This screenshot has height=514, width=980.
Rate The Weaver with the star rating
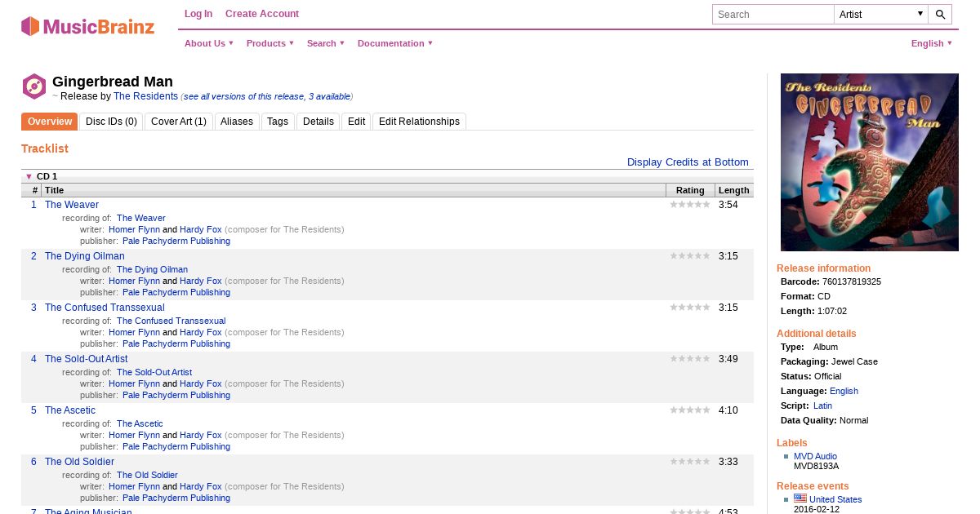tap(690, 205)
